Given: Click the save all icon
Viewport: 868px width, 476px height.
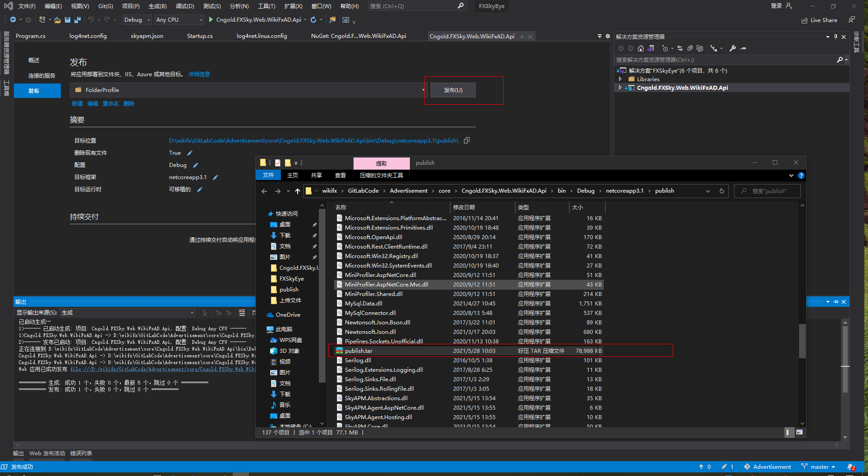Looking at the screenshot, I should (78, 20).
